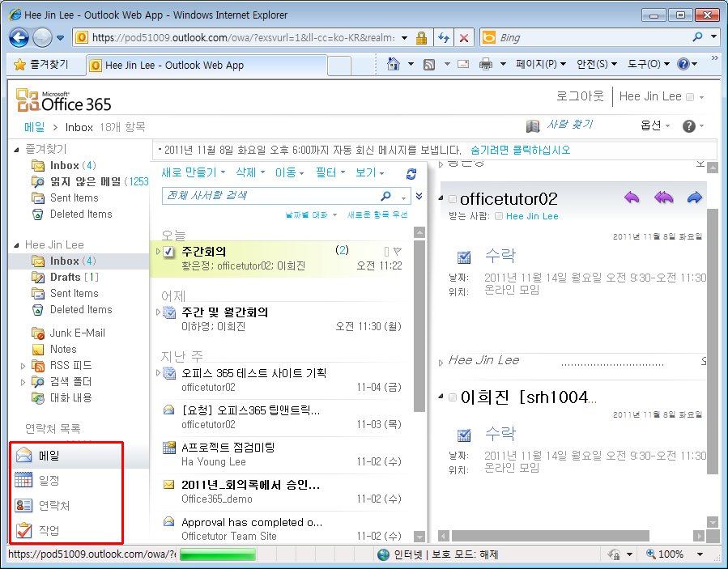
Task: Tick the checkbox beside 주간회의 conversation
Action: click(169, 252)
